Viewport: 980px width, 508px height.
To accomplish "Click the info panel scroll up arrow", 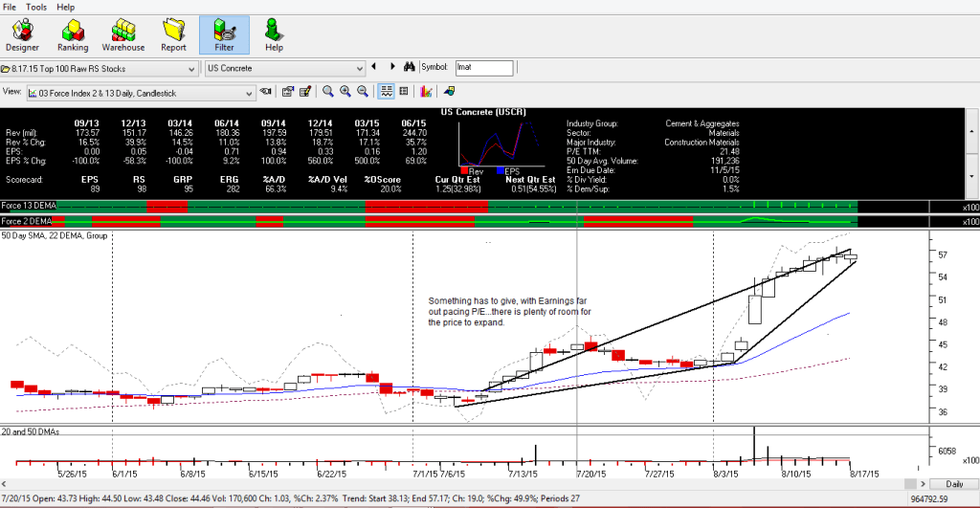I will (971, 131).
